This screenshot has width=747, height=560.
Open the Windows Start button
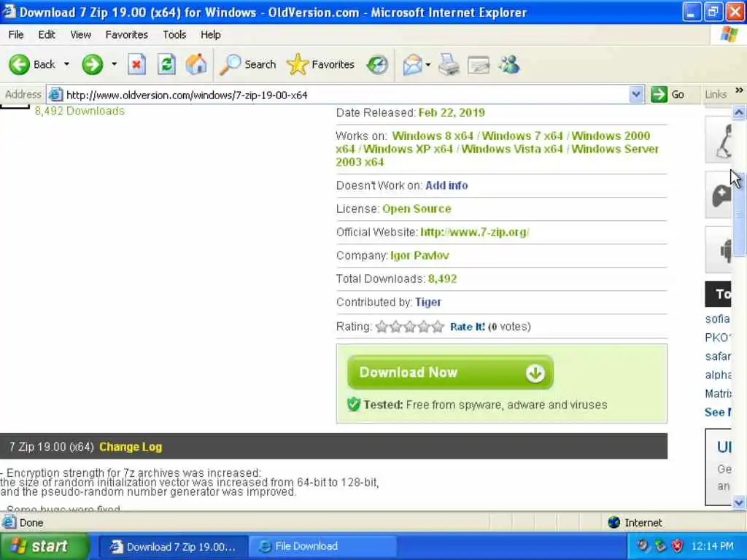click(44, 546)
